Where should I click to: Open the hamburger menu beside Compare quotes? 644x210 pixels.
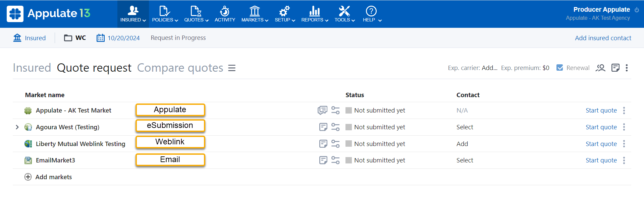(232, 68)
